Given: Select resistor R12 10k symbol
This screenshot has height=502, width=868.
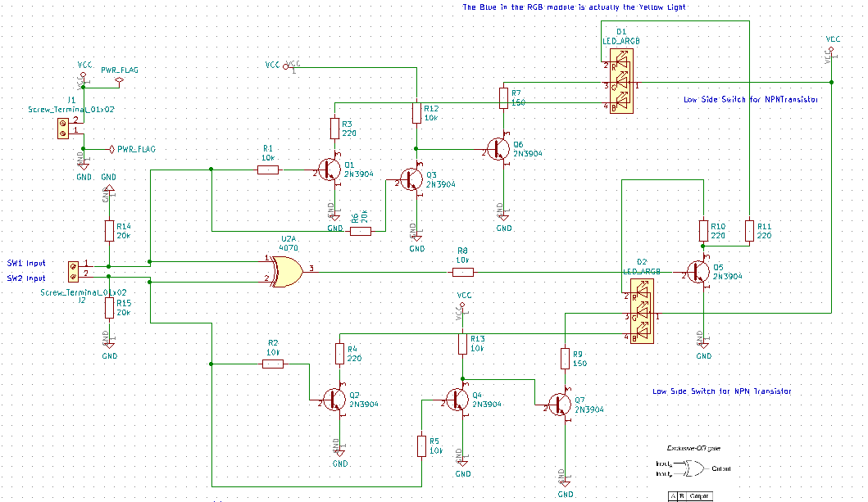Looking at the screenshot, I should 416,111.
